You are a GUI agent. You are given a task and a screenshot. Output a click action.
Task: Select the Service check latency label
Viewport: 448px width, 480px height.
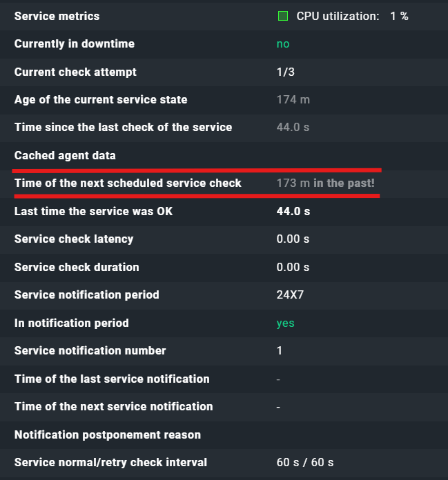pos(74,239)
